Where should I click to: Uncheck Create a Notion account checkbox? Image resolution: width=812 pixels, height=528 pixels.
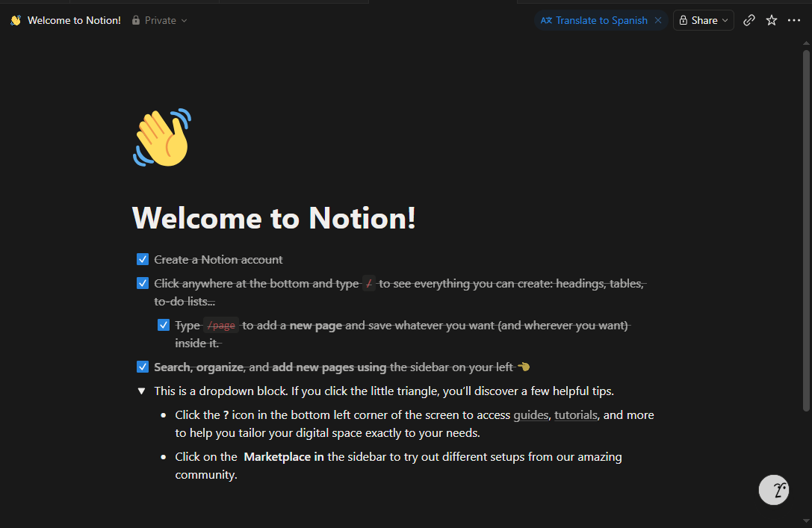(x=143, y=259)
